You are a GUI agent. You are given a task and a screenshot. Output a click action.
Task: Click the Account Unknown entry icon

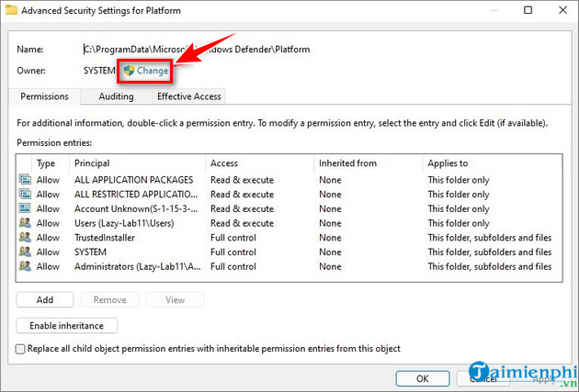tap(25, 208)
